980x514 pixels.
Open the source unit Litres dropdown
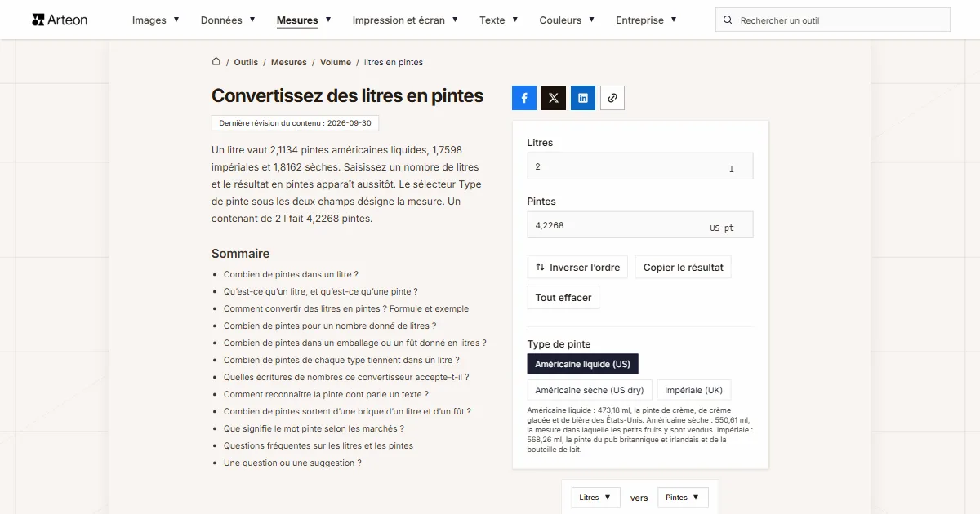[595, 498]
